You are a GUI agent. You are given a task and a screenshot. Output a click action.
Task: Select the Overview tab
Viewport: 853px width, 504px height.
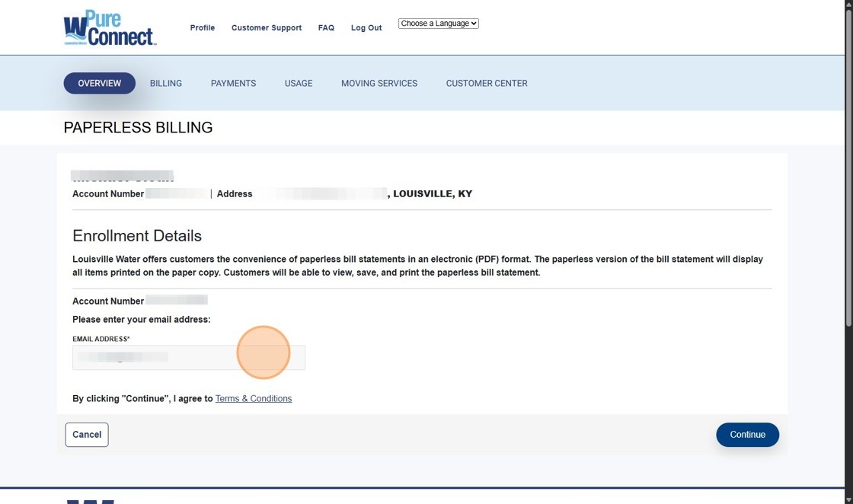99,83
